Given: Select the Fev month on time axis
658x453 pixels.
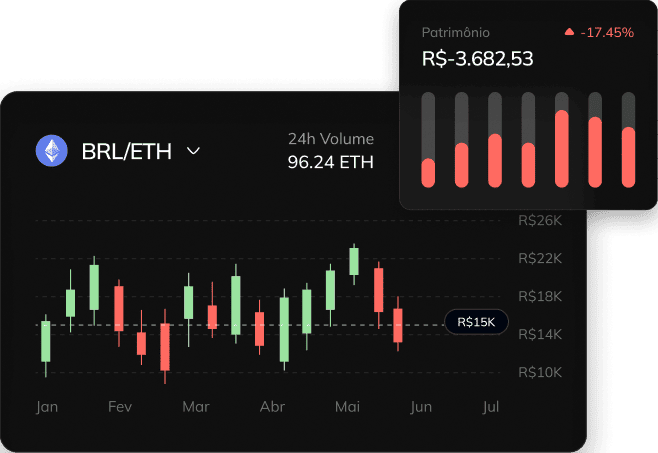Looking at the screenshot, I should (x=119, y=407).
